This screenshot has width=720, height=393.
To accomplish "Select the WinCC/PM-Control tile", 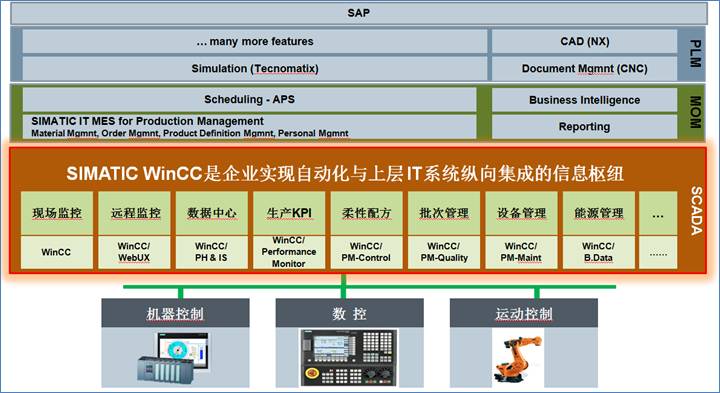I will click(366, 252).
